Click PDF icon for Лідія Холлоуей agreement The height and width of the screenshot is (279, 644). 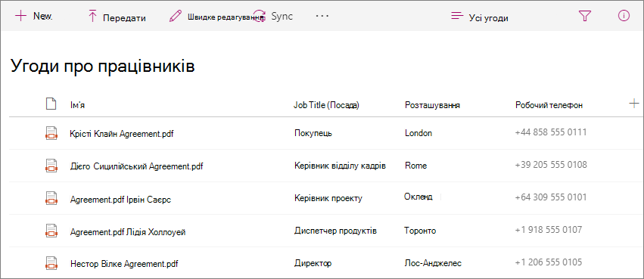(51, 230)
